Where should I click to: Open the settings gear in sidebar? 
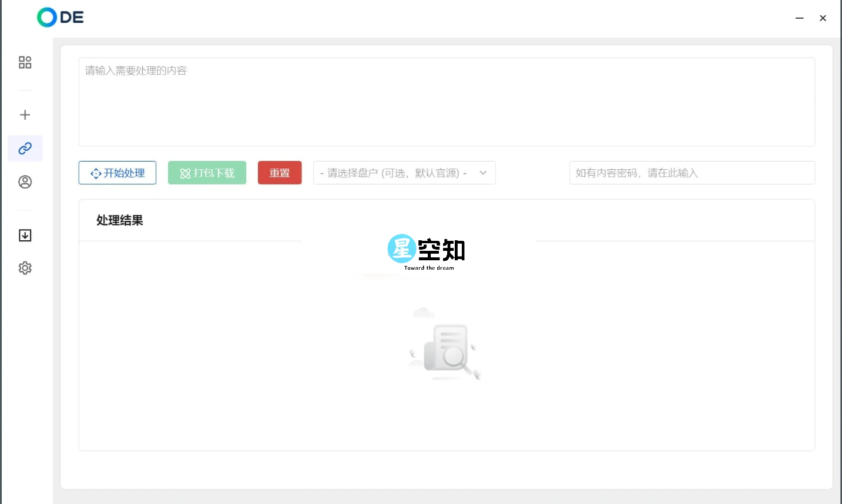pyautogui.click(x=25, y=268)
